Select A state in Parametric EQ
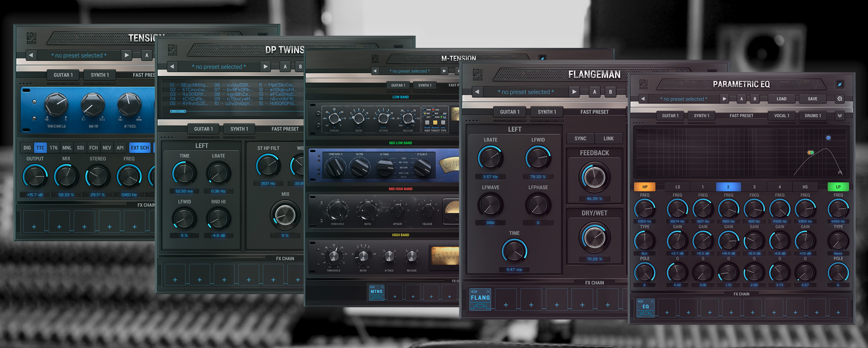Screen dimensions: 868x348 coord(741,99)
